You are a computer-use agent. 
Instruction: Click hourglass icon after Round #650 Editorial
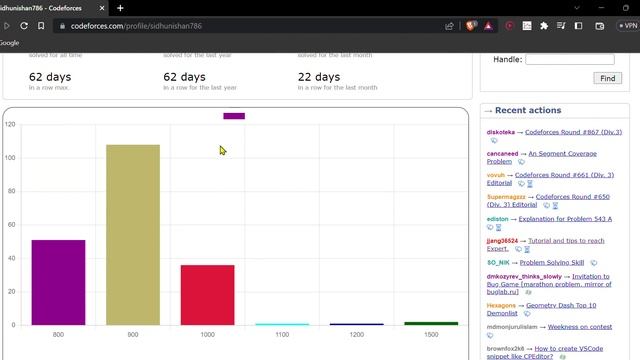tap(555, 205)
